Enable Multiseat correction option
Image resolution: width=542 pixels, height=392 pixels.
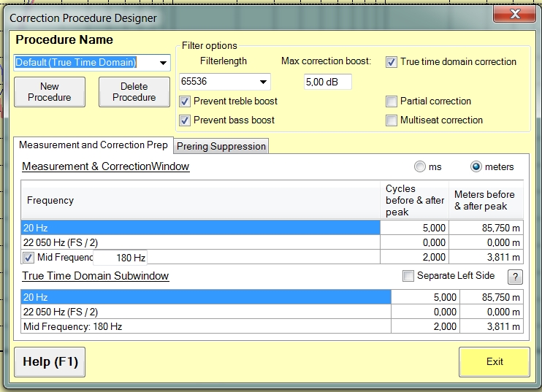tap(392, 120)
